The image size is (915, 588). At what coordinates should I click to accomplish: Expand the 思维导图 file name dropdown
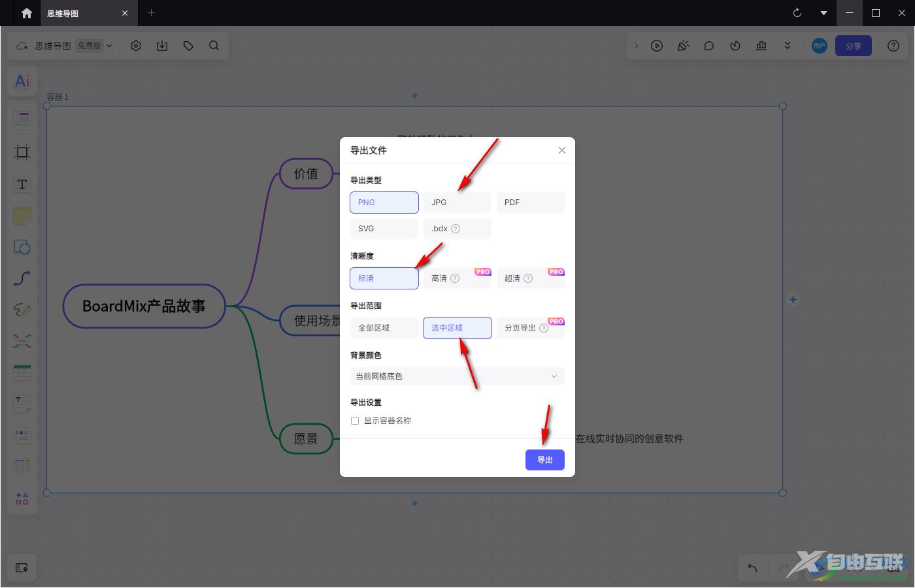pyautogui.click(x=109, y=46)
